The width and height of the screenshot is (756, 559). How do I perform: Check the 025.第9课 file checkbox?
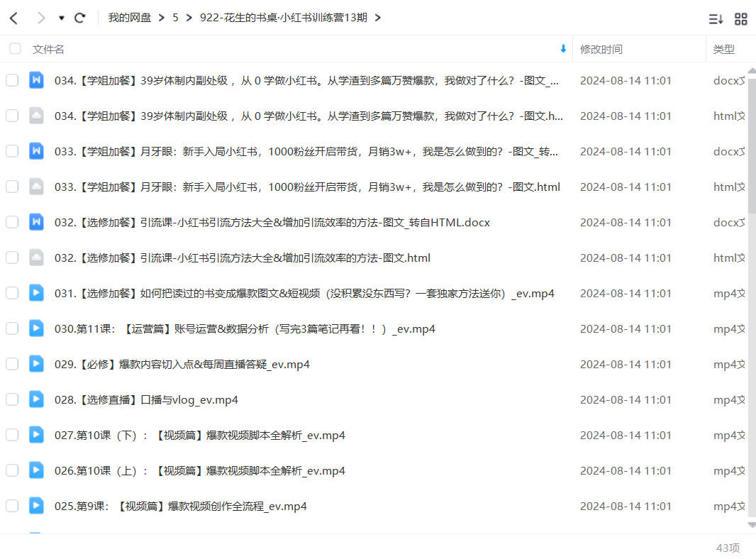(x=12, y=506)
